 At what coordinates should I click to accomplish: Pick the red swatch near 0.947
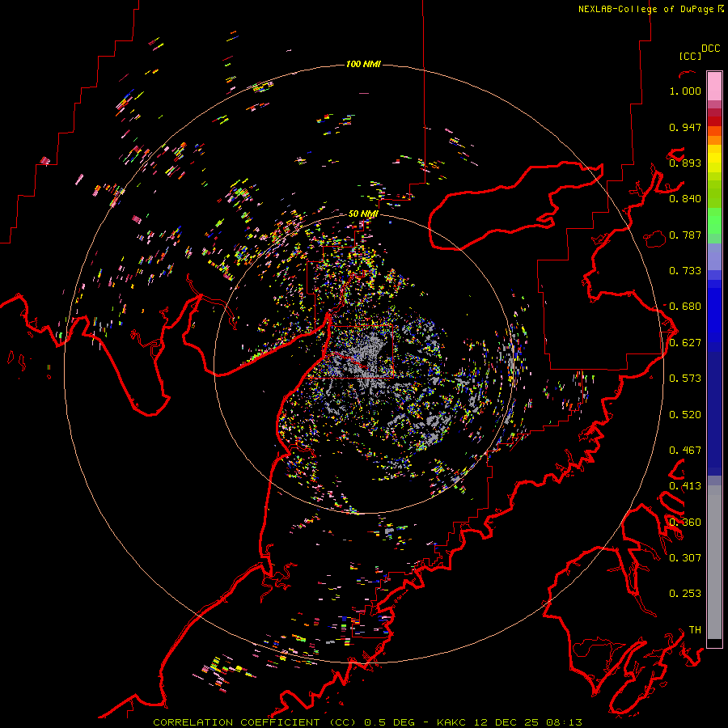[x=714, y=121]
